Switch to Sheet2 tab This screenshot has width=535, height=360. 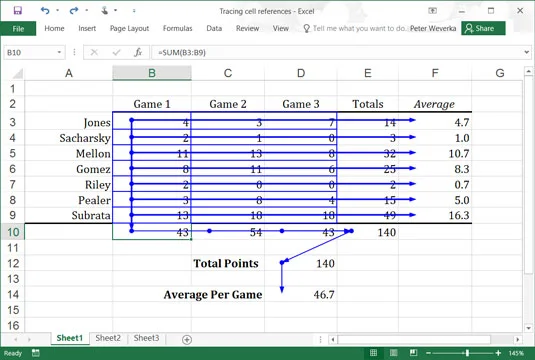(108, 338)
